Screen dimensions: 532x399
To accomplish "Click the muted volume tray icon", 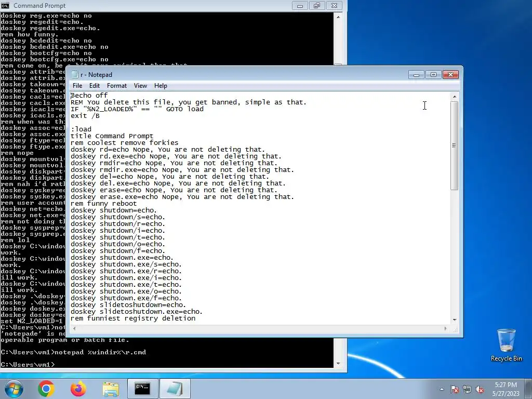I will (x=480, y=390).
